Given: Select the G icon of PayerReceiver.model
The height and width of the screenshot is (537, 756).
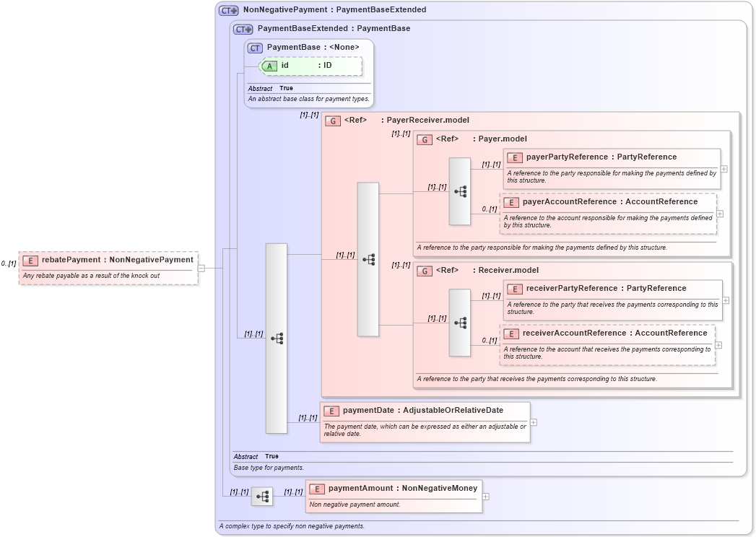Looking at the screenshot, I should coord(332,120).
